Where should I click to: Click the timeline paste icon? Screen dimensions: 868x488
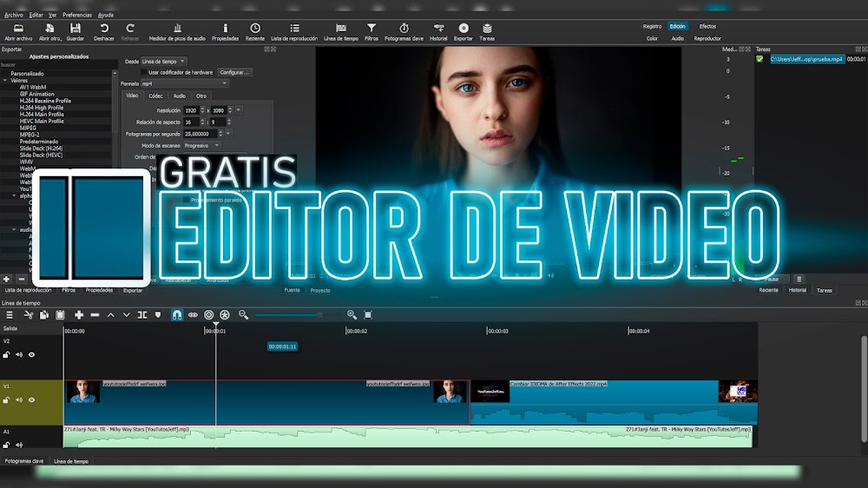click(60, 315)
